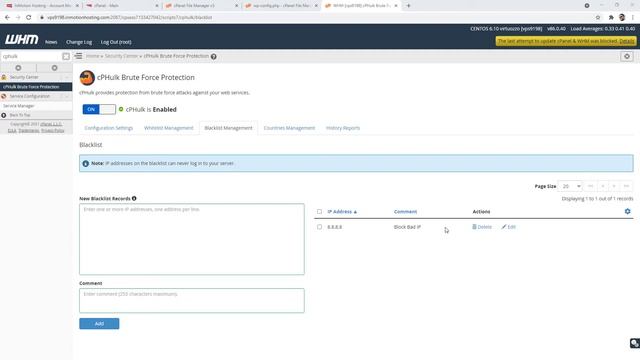Open the Page Size dropdown

[570, 186]
